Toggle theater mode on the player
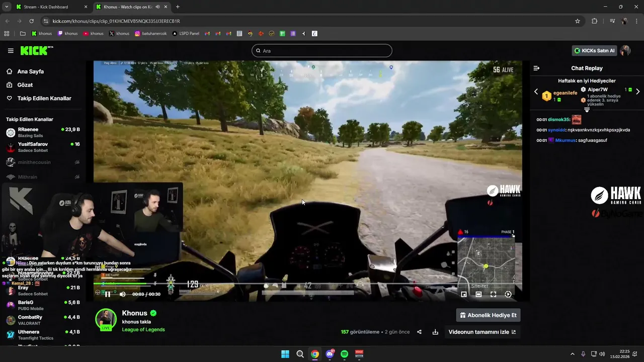 click(478, 294)
